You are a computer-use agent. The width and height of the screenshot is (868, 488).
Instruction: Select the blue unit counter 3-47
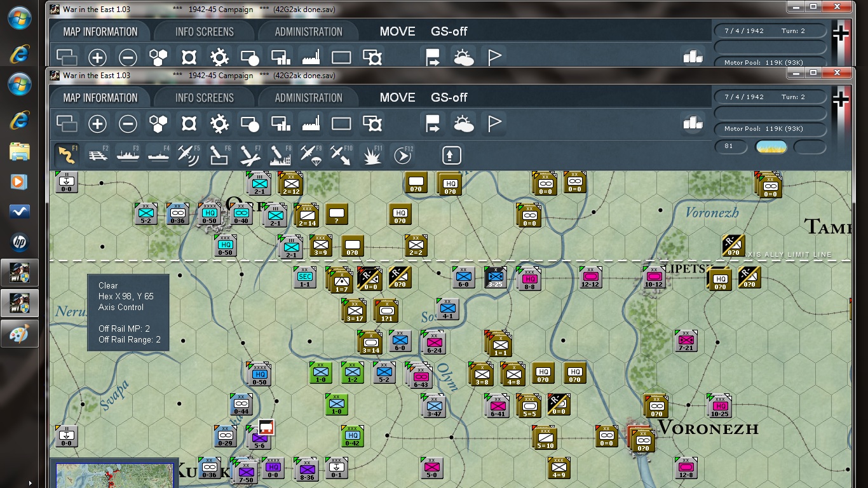pos(435,406)
